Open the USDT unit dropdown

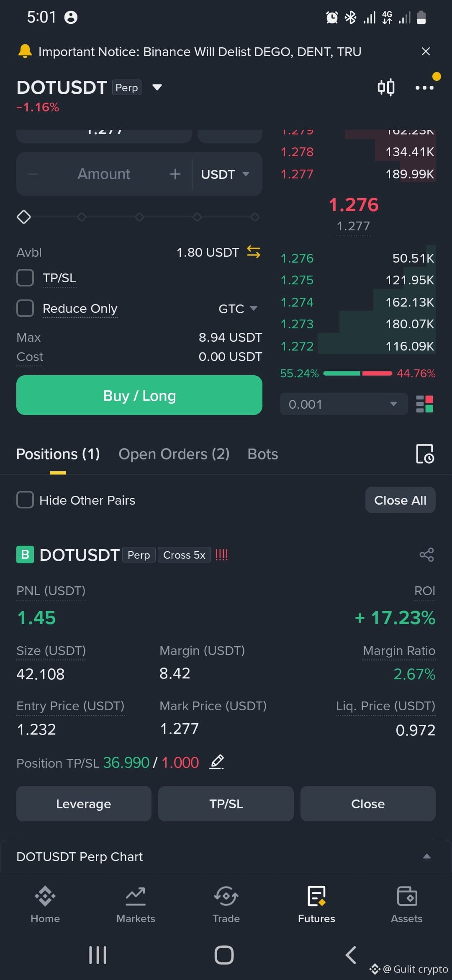225,174
